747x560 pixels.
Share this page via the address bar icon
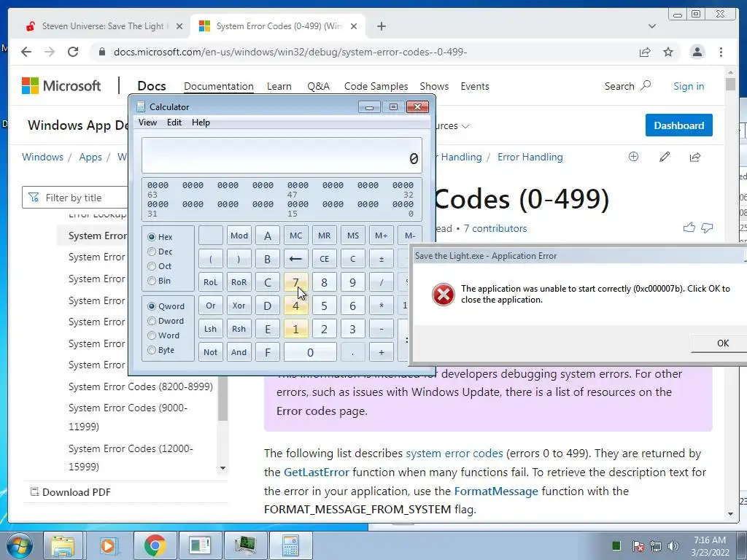[x=645, y=52]
